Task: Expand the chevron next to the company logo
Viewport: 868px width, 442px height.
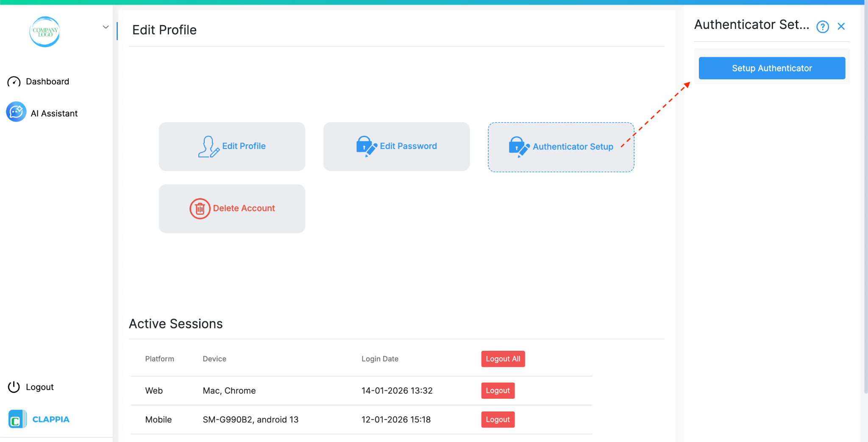Action: [x=105, y=27]
